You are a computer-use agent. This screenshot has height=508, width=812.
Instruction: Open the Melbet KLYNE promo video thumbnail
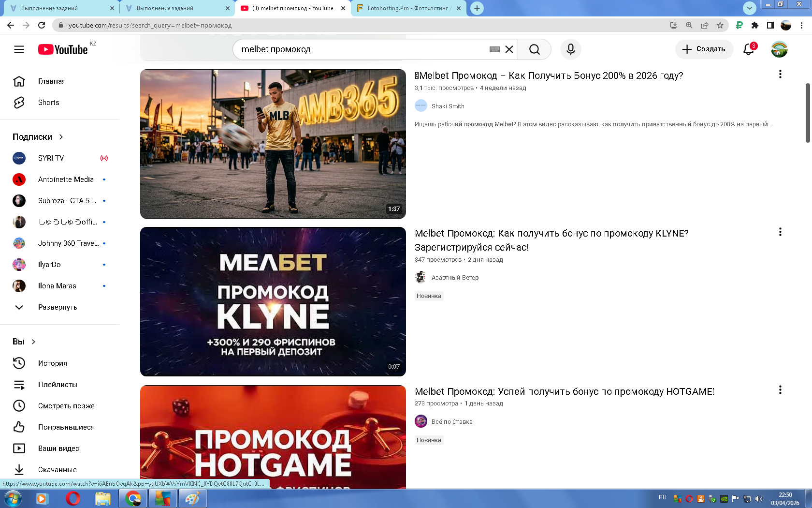coord(273,301)
